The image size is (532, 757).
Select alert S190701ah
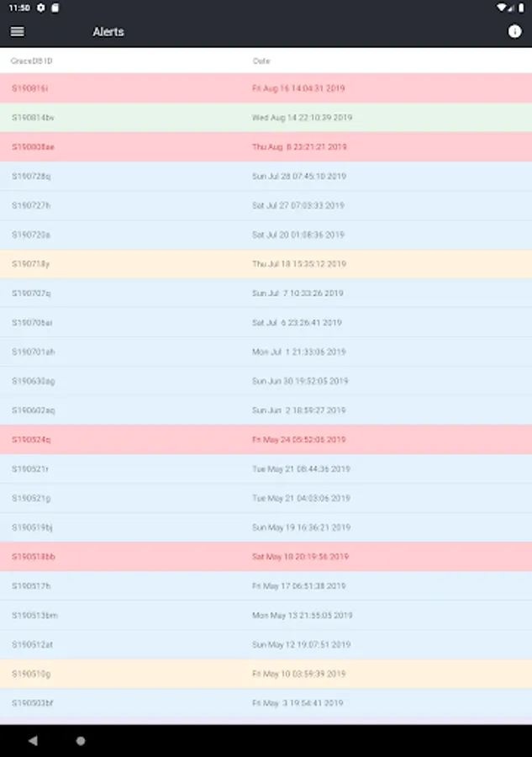[266, 352]
